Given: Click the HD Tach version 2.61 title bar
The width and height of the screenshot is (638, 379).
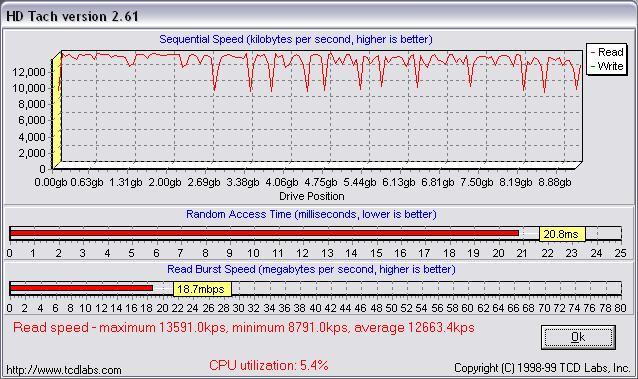Looking at the screenshot, I should (x=319, y=16).
